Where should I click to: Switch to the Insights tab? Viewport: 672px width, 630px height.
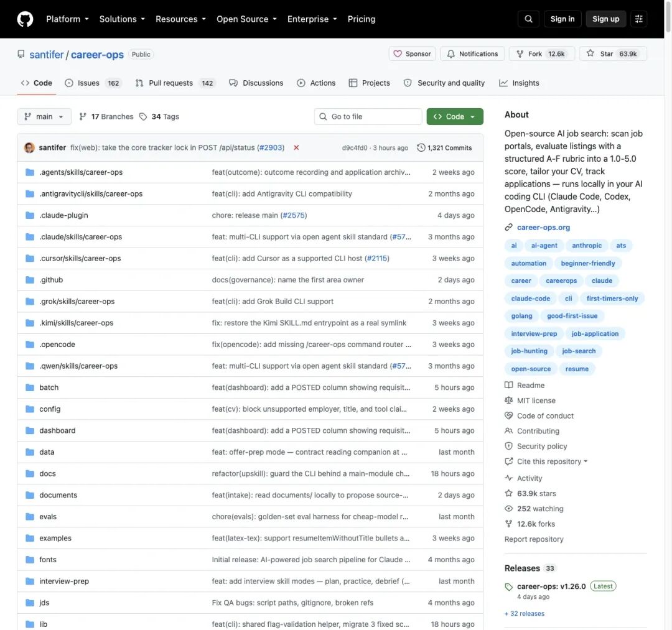tap(519, 83)
